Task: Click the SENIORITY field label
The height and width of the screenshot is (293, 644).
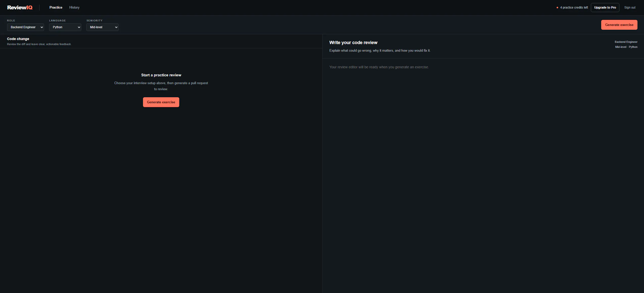Action: [94, 20]
